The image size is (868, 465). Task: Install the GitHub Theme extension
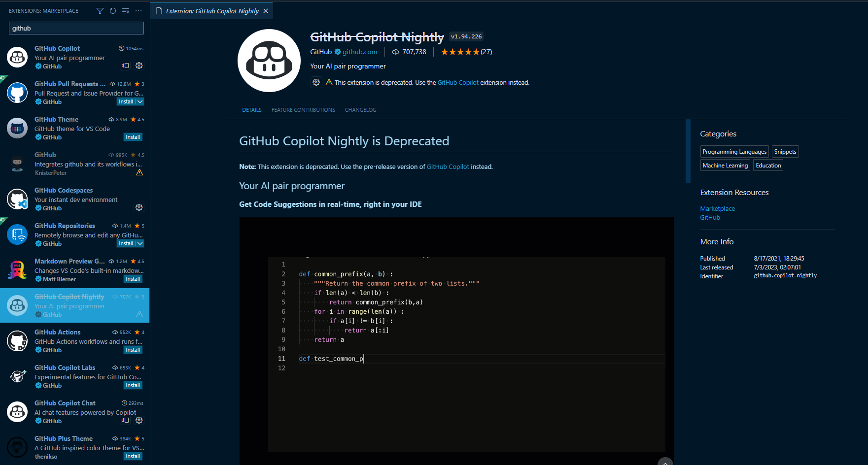tap(133, 137)
